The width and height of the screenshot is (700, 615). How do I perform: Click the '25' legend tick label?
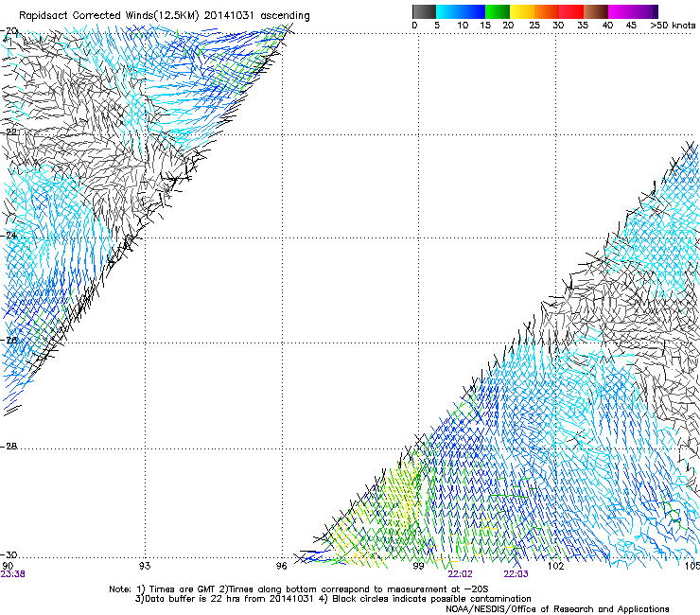[534, 26]
